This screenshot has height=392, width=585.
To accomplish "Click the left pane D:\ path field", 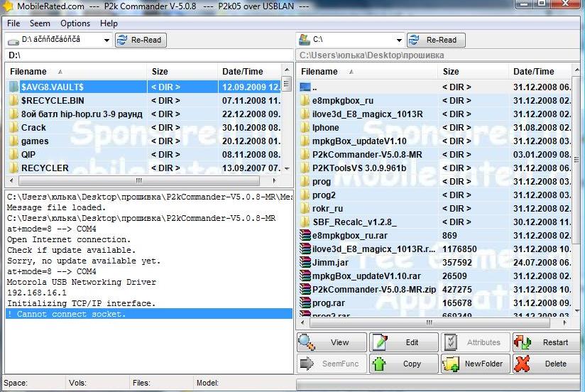I will coord(149,55).
